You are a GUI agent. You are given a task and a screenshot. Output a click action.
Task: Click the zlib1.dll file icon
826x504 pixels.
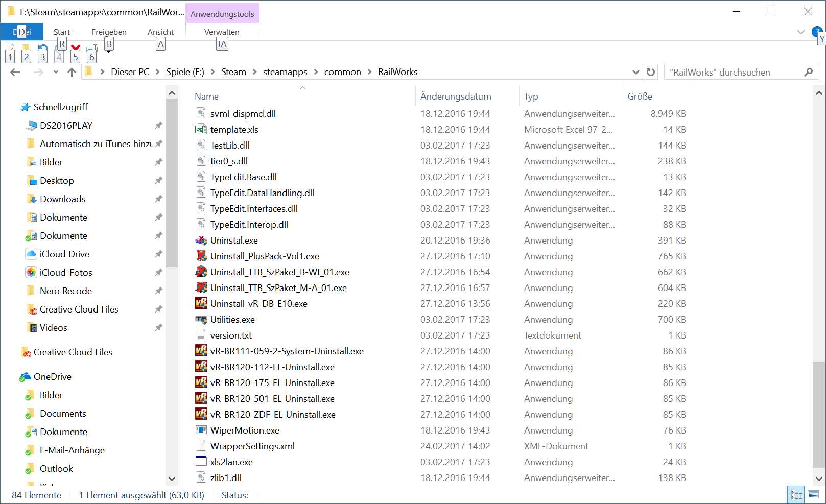(201, 477)
